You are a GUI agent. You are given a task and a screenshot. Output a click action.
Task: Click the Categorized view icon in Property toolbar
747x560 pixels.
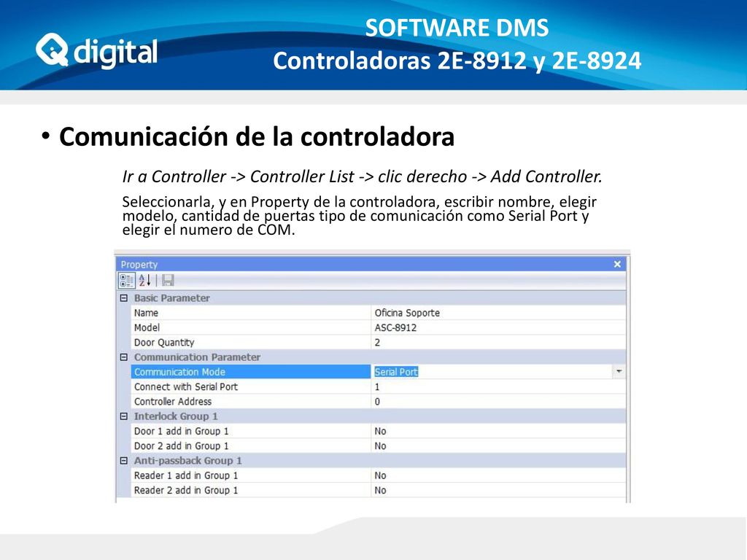click(x=127, y=281)
